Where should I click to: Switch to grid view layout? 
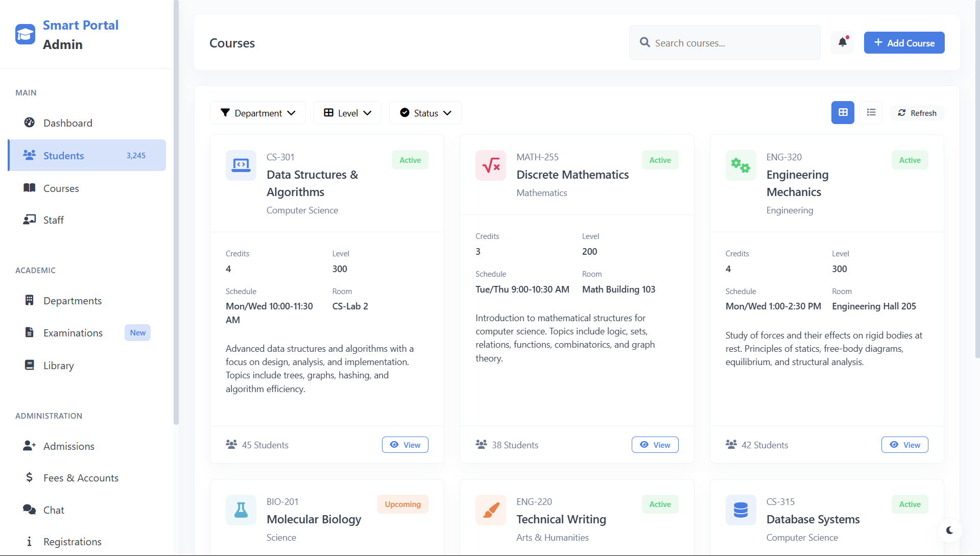pyautogui.click(x=842, y=112)
